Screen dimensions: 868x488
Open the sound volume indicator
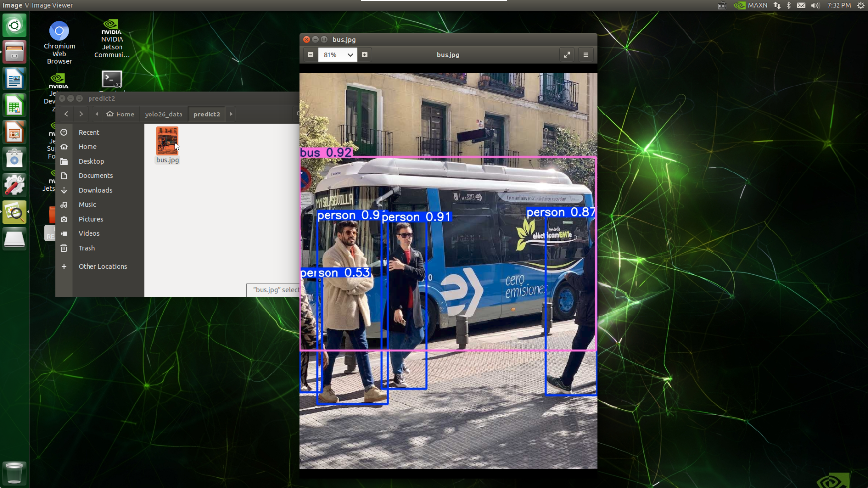pos(815,5)
